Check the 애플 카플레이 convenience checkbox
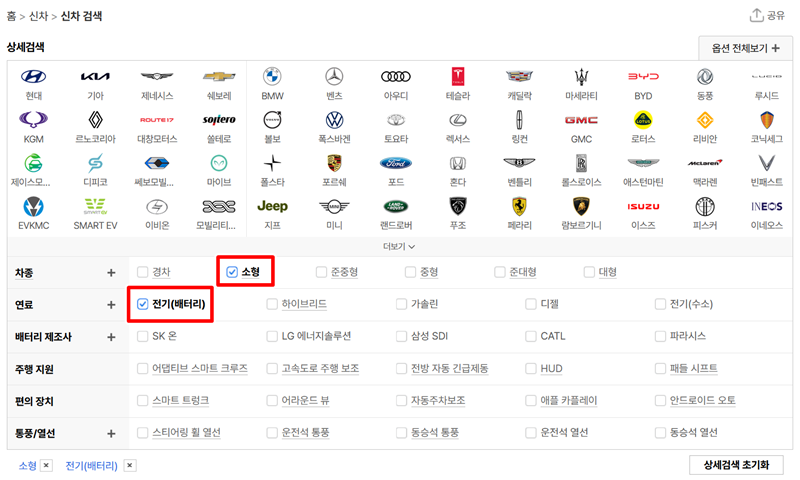800x480 pixels. point(531,400)
